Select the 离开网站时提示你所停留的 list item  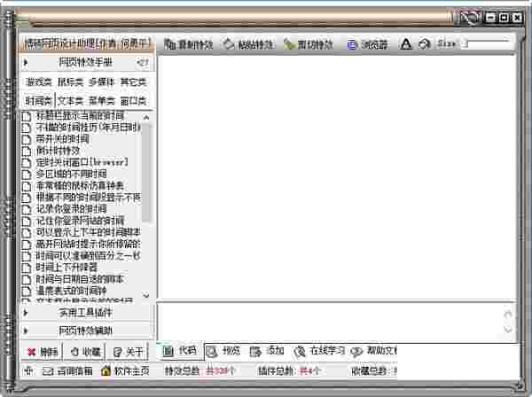pyautogui.click(x=81, y=244)
